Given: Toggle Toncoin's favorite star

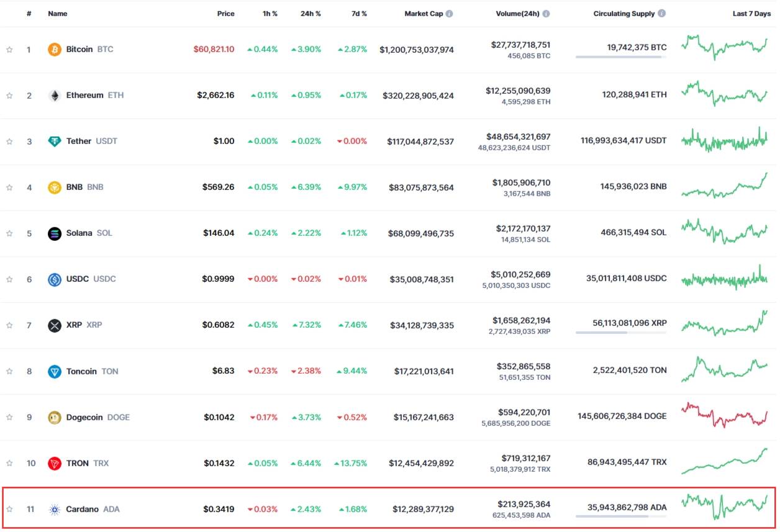Looking at the screenshot, I should pyautogui.click(x=9, y=371).
